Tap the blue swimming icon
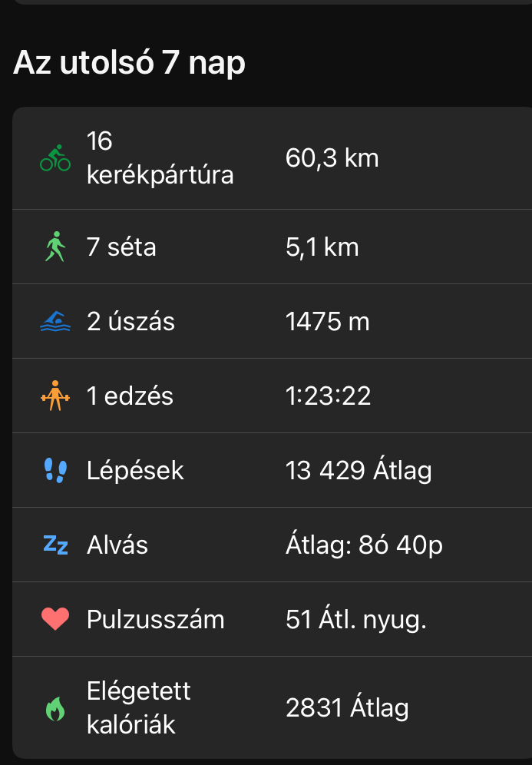 tap(55, 322)
